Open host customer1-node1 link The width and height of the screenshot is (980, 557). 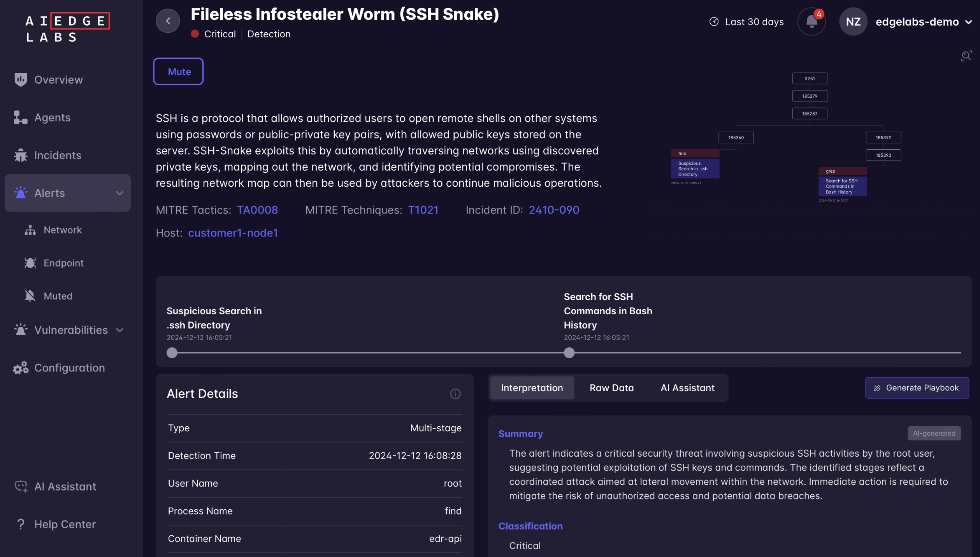click(x=233, y=233)
